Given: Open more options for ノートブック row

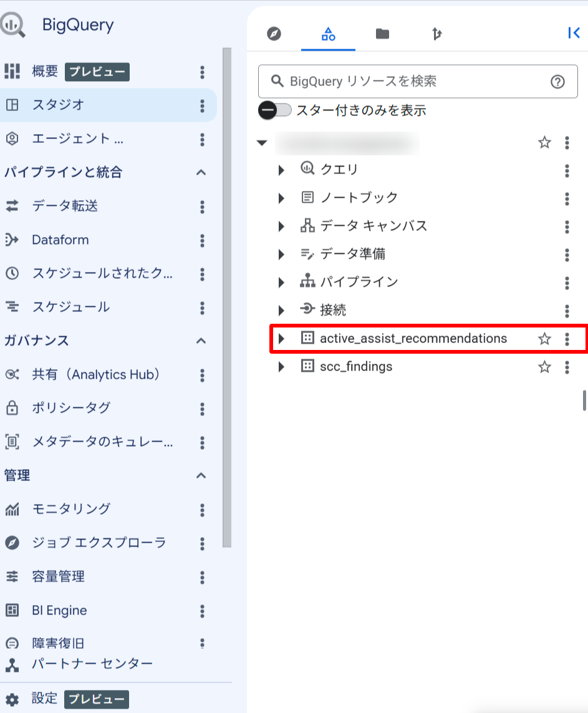Looking at the screenshot, I should [x=567, y=199].
